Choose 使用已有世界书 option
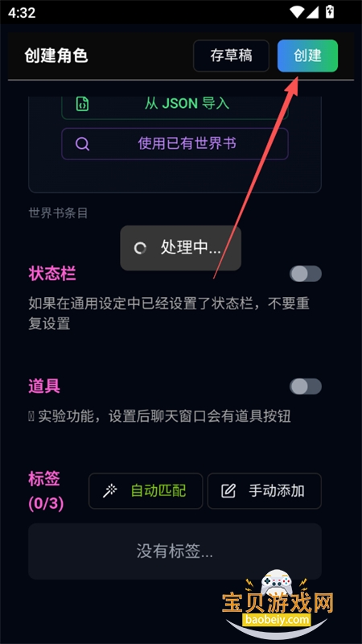This screenshot has height=644, width=362. [175, 144]
